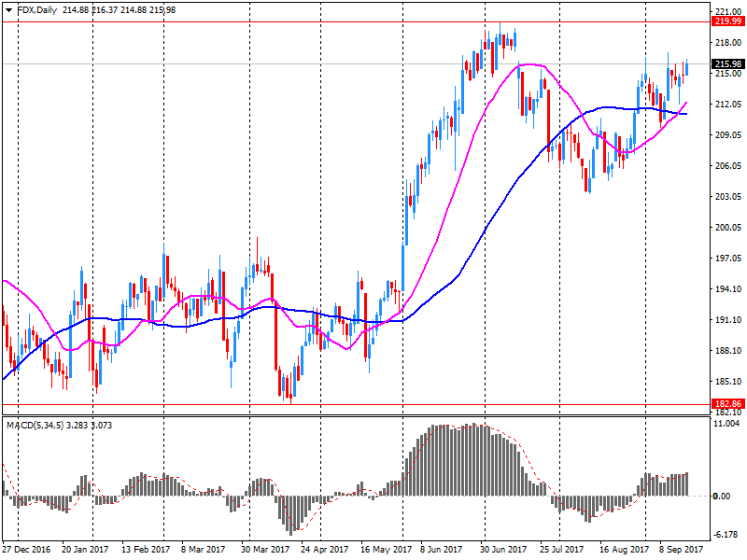Click the 30 Mar 2017 date label

tap(265, 549)
